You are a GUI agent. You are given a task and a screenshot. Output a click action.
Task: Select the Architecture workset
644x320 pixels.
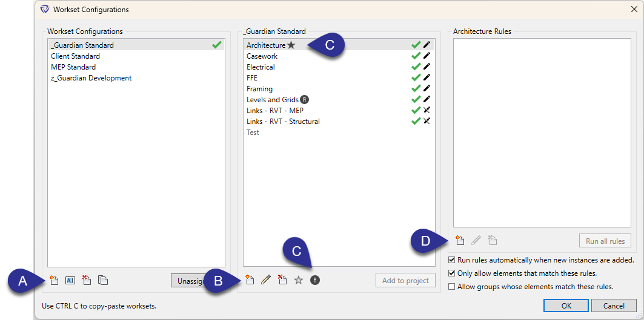339,45
